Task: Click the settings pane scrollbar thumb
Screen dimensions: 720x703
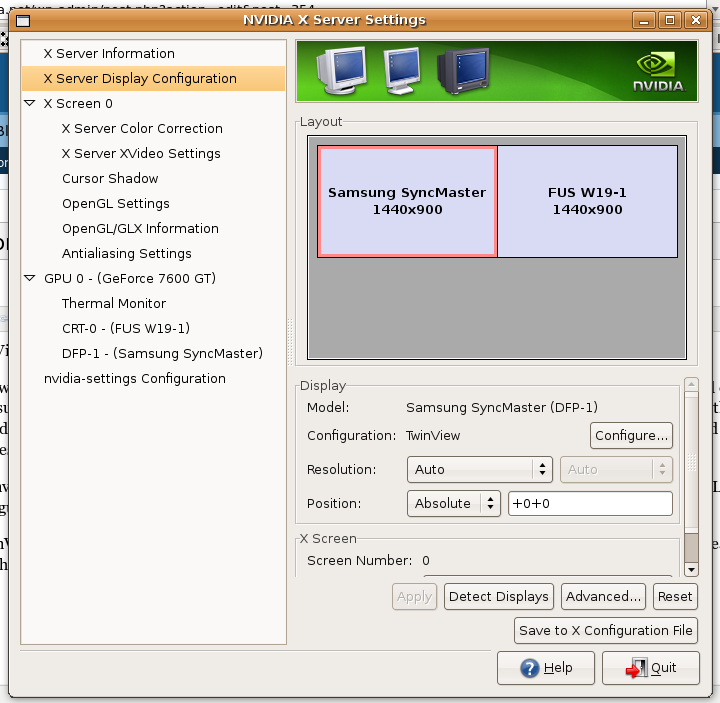Action: pos(691,462)
